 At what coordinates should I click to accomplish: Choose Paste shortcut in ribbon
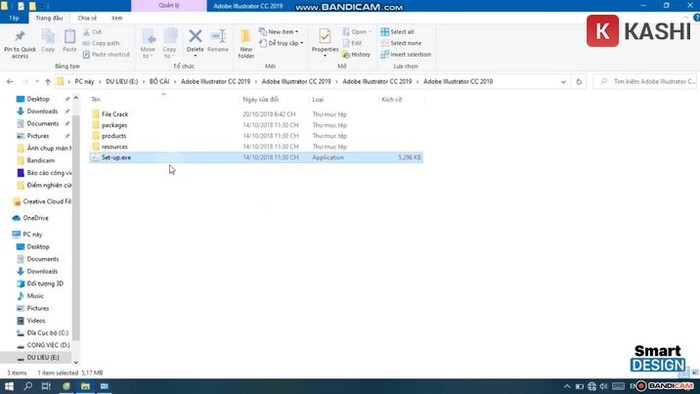pyautogui.click(x=106, y=54)
